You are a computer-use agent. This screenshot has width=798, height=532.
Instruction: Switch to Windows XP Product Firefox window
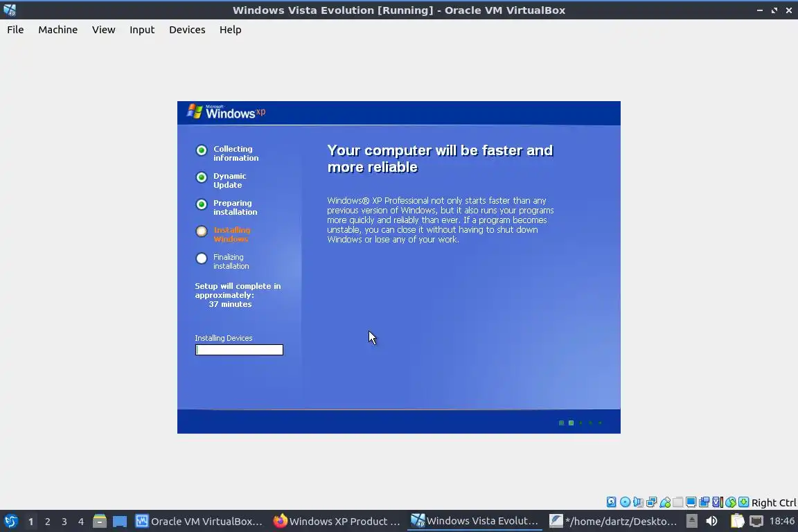tap(337, 522)
